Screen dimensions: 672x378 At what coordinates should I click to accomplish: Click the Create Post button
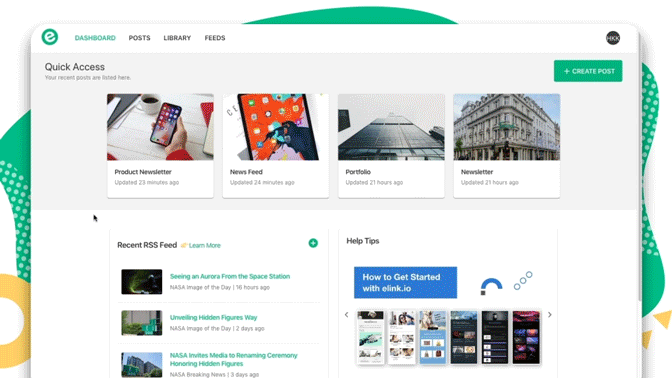click(x=588, y=71)
